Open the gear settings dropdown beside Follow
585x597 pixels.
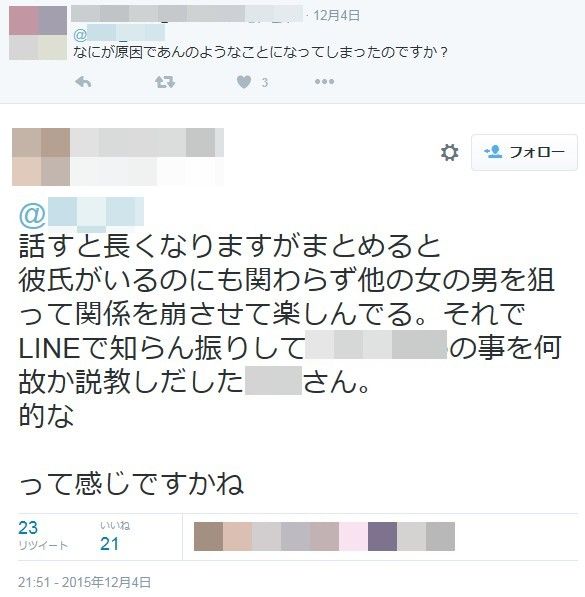449,153
